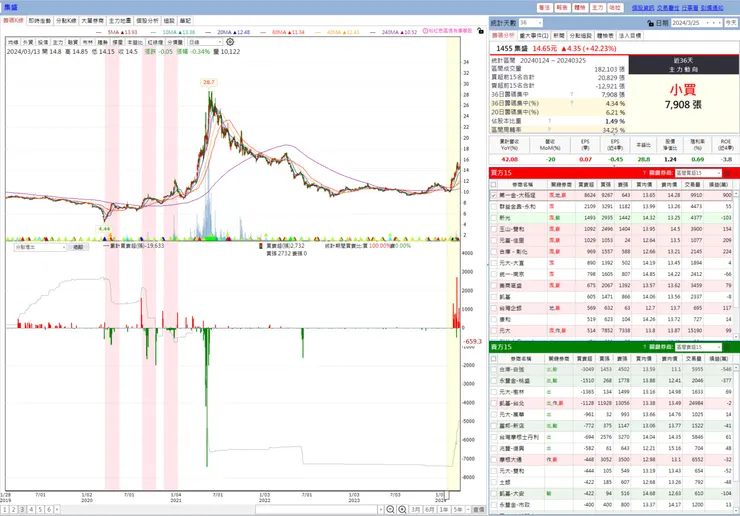Image resolution: width=740 pixels, height=516 pixels.
Task: Click 交易警世 link at top right
Action: 667,8
